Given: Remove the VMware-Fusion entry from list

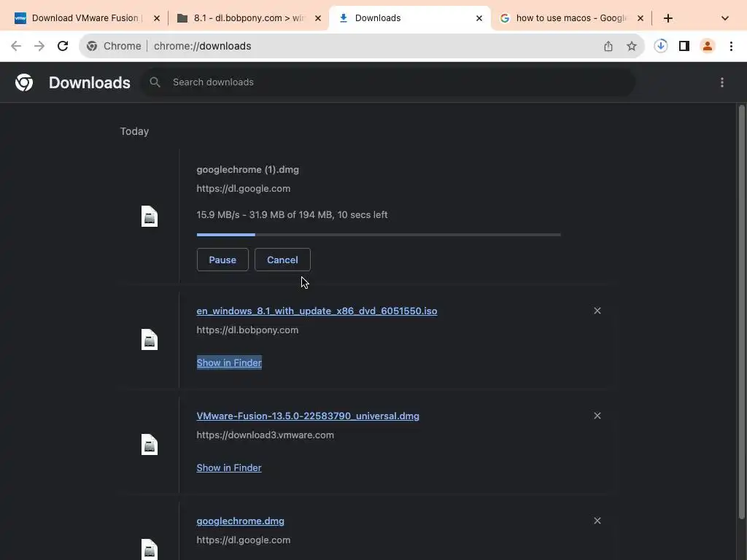Looking at the screenshot, I should point(597,416).
